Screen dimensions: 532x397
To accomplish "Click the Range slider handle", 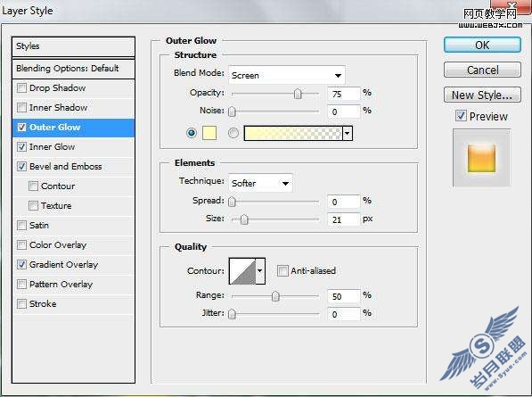I will click(275, 296).
